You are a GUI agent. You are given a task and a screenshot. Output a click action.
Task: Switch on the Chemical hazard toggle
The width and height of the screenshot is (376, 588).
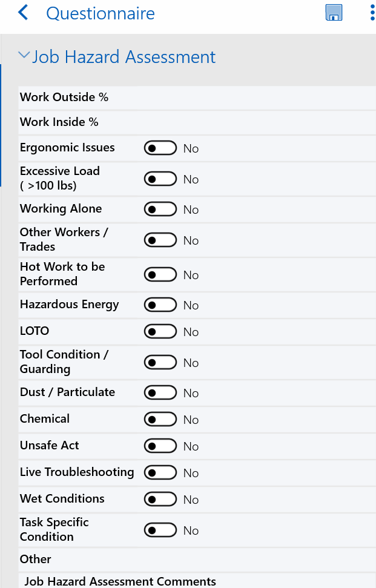(160, 419)
